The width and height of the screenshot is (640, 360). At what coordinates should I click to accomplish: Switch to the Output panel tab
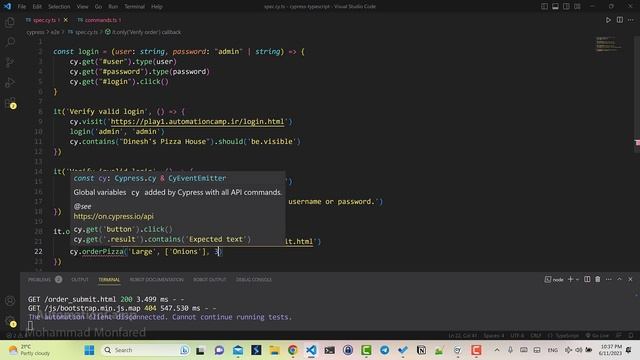pyautogui.click(x=80, y=280)
